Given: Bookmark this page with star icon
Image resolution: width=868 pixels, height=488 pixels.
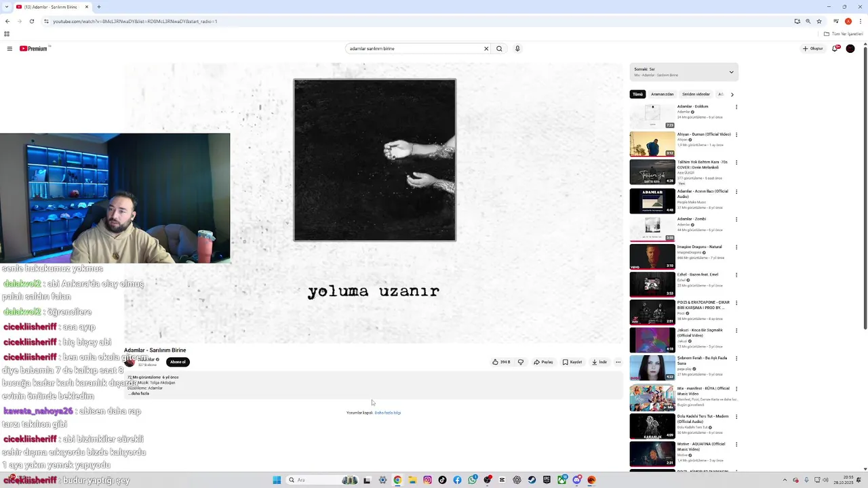Looking at the screenshot, I should [819, 21].
